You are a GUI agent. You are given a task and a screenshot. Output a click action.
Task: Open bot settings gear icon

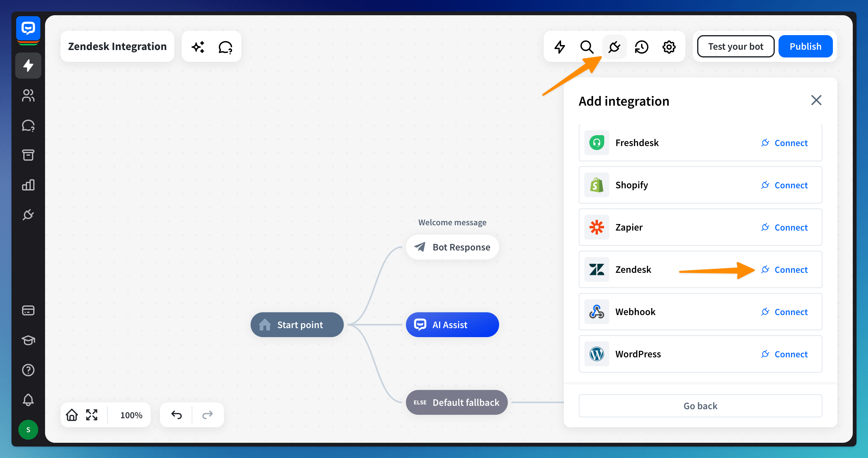[x=669, y=47]
